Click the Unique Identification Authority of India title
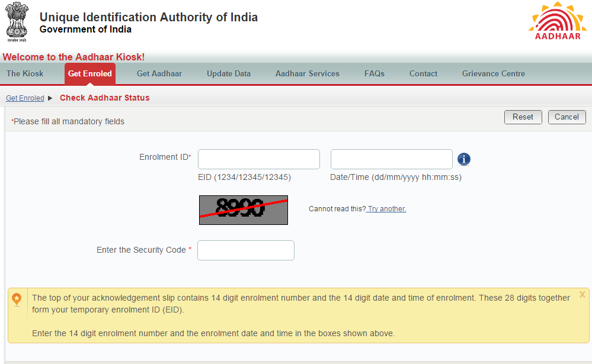This screenshot has height=364, width=592. 149,17
